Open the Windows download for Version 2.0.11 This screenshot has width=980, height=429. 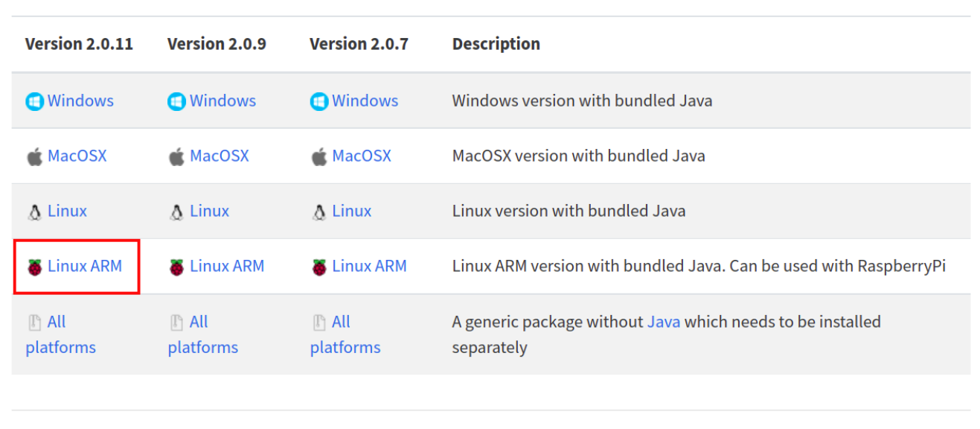pyautogui.click(x=80, y=101)
